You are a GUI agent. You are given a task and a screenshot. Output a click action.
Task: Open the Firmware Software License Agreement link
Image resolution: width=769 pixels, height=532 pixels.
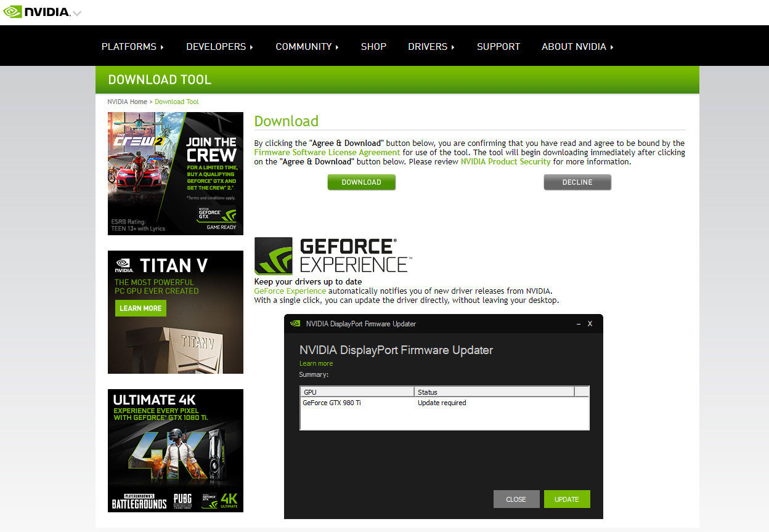pyautogui.click(x=327, y=152)
